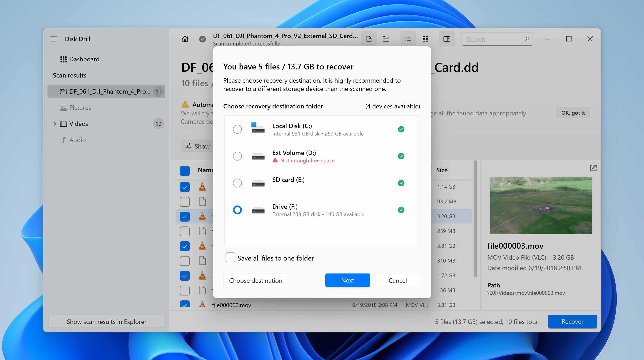The image size is (644, 360).
Task: Click the blank file icon of 93.7 MB file
Action: tap(202, 202)
